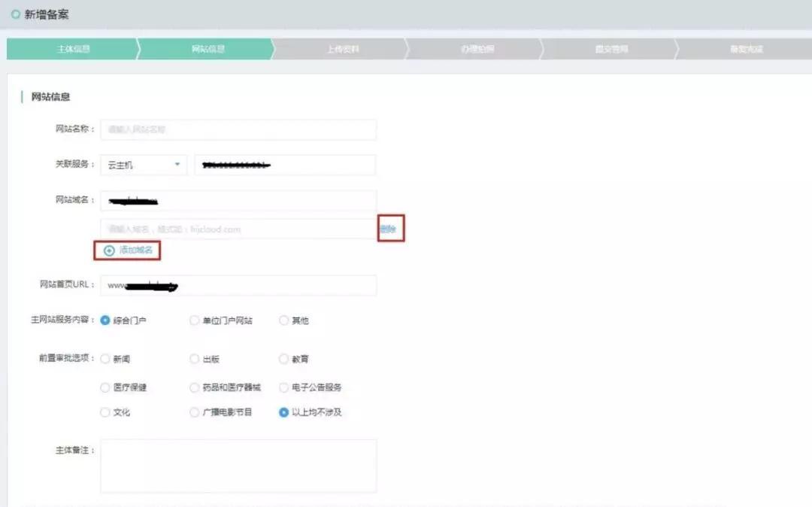Select the 出版 pre-approval option
The height and width of the screenshot is (507, 812).
tap(195, 359)
